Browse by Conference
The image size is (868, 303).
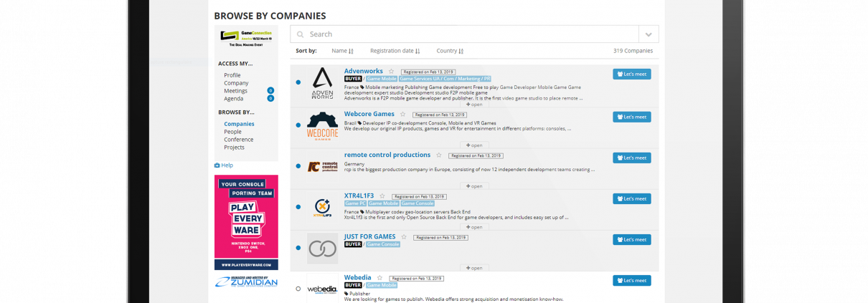[237, 140]
